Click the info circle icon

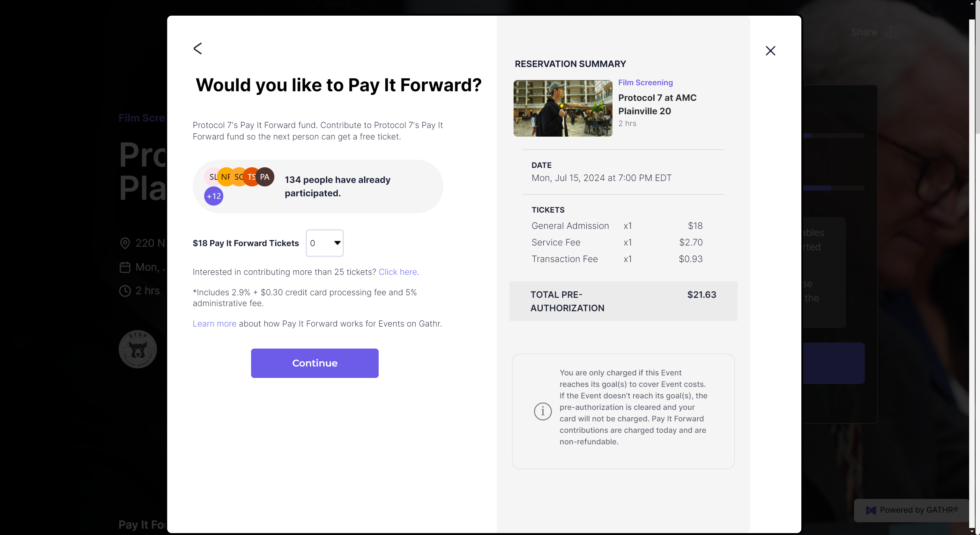tap(543, 411)
